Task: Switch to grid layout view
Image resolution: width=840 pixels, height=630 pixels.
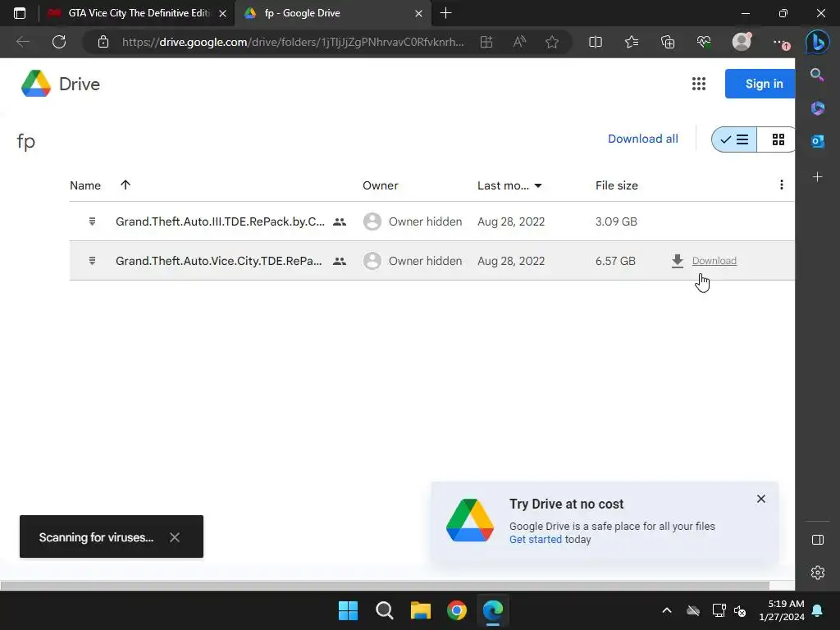Action: (x=778, y=139)
